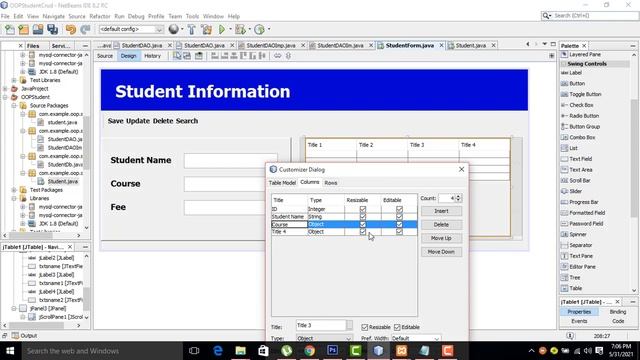Activate Selection Mode icon in designer toolbar
The image size is (640, 360).
coord(177,56)
